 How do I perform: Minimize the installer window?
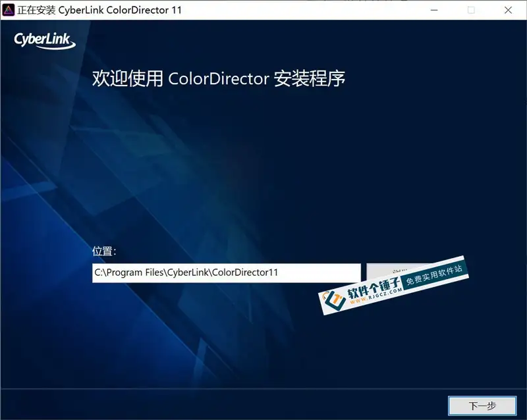coord(433,10)
